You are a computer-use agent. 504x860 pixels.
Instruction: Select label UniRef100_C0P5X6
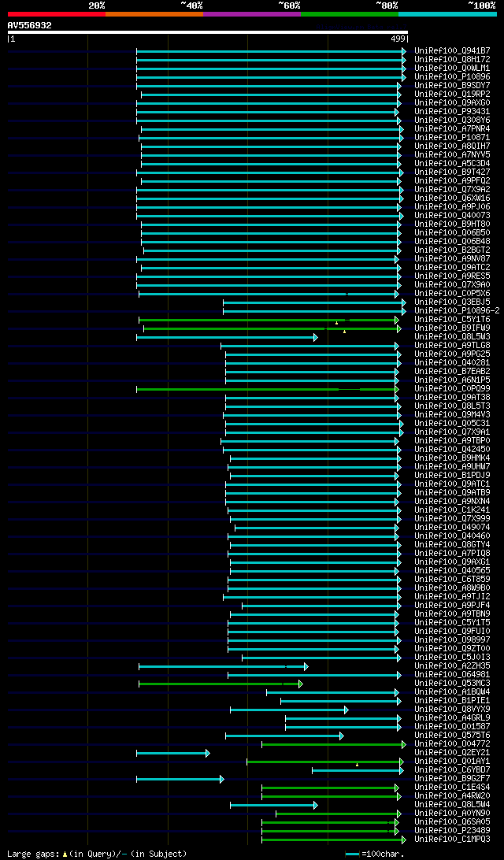pos(453,294)
